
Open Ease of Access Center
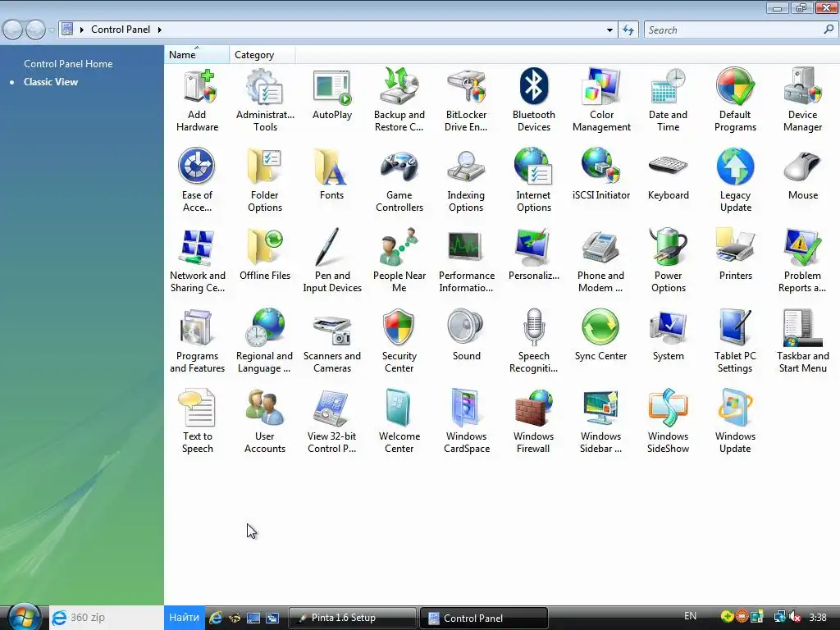click(197, 180)
